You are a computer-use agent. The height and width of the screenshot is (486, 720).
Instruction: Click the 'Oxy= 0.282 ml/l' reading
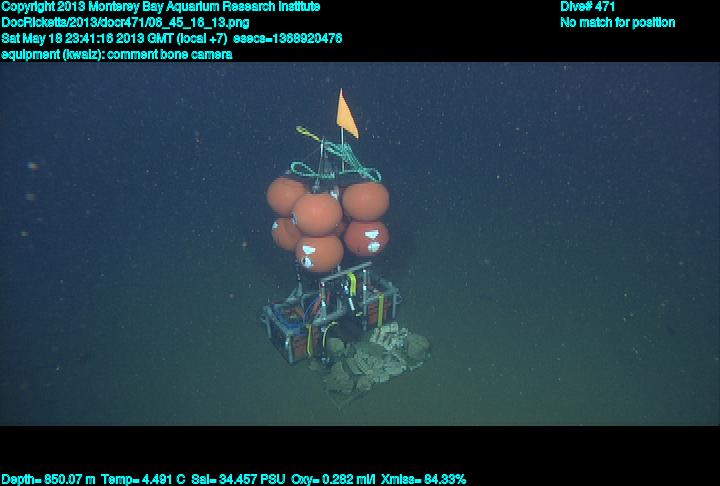[333, 480]
